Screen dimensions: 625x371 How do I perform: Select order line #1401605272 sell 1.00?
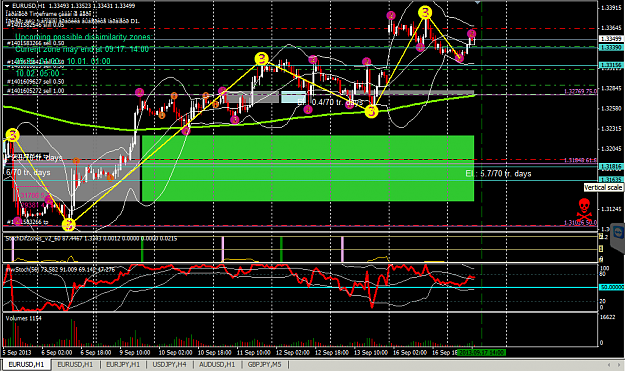coord(35,91)
